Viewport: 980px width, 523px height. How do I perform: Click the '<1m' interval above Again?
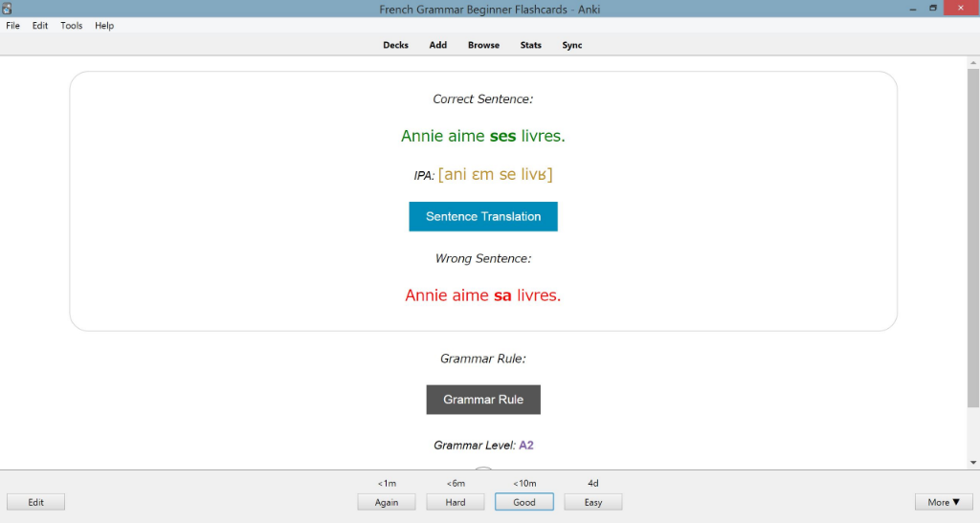387,483
